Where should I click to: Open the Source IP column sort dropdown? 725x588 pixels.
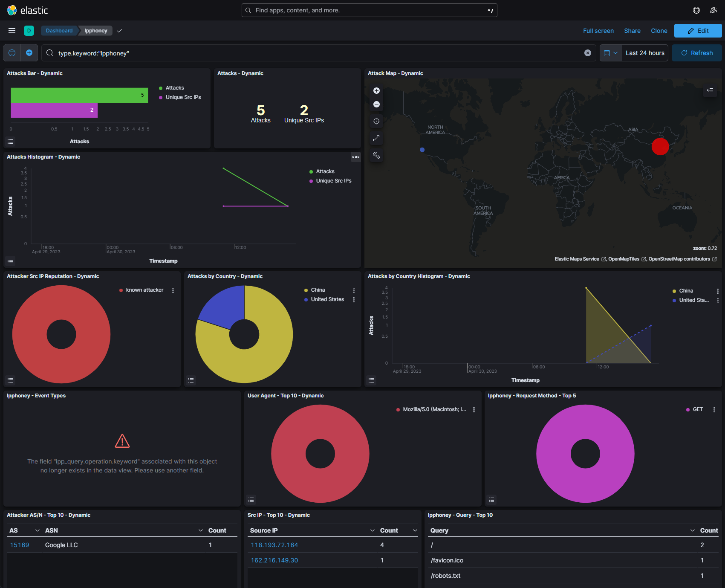(372, 530)
